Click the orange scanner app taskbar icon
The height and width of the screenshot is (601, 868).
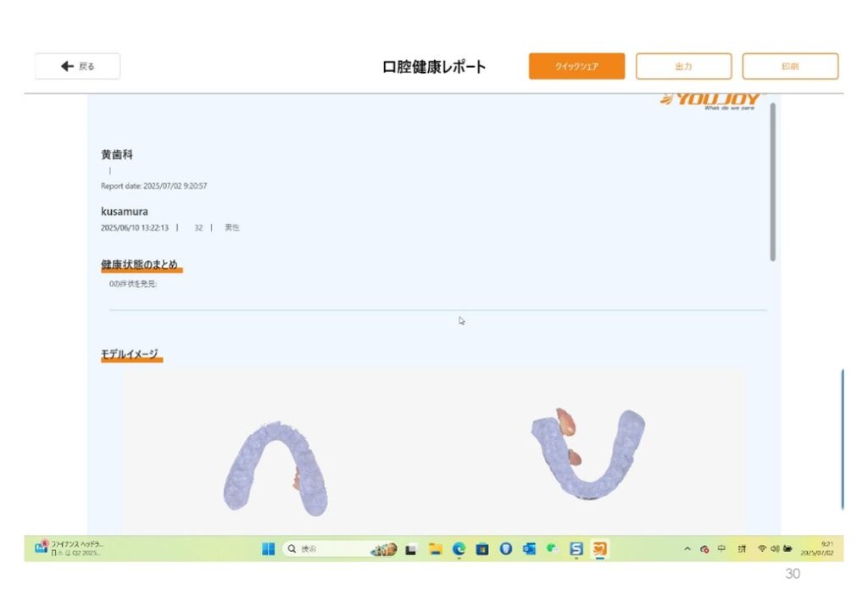click(x=599, y=549)
